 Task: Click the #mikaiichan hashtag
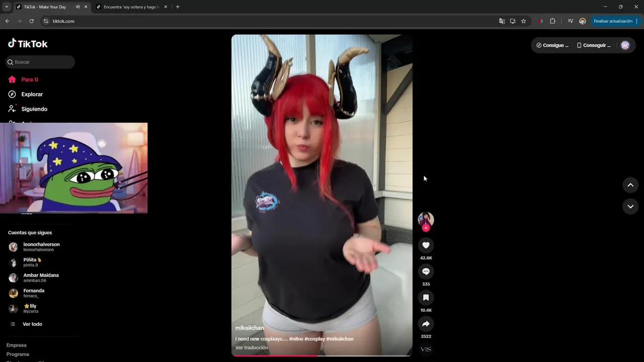340,339
